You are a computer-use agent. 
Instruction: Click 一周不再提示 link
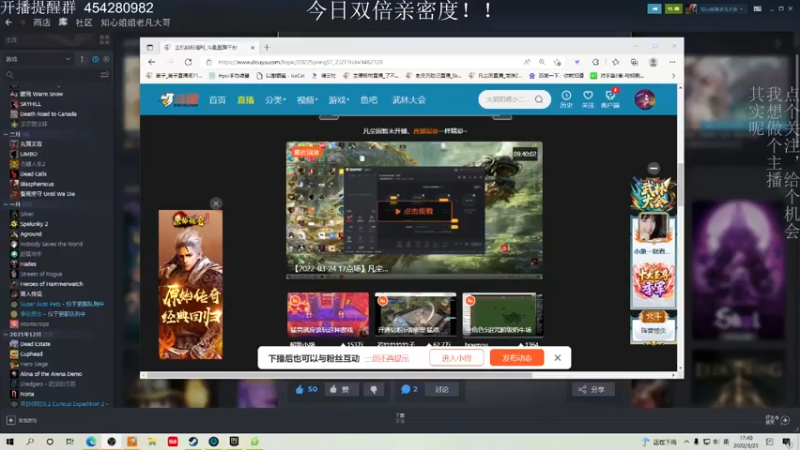point(387,359)
